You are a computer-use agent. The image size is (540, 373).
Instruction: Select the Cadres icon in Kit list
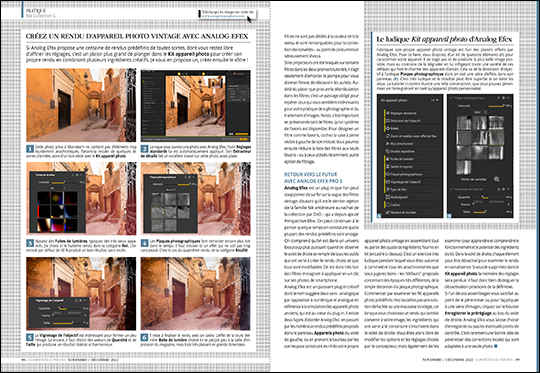387,205
